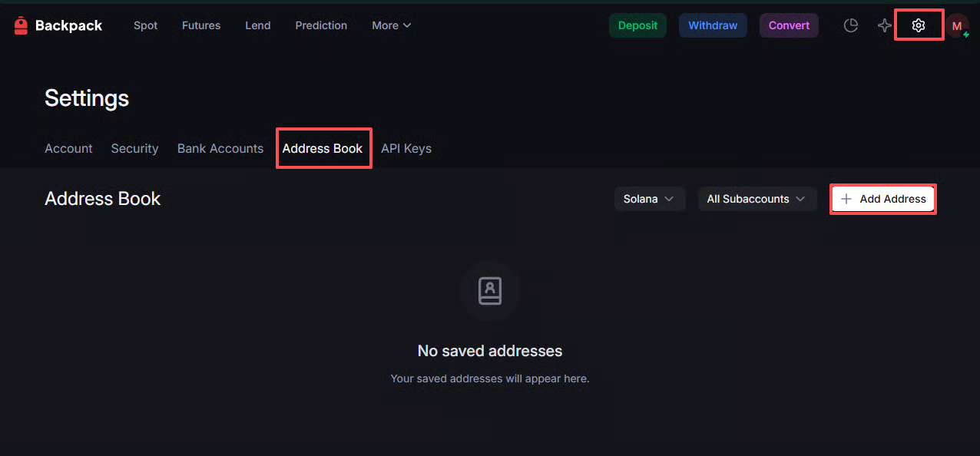Navigate to Prediction markets

tap(321, 25)
